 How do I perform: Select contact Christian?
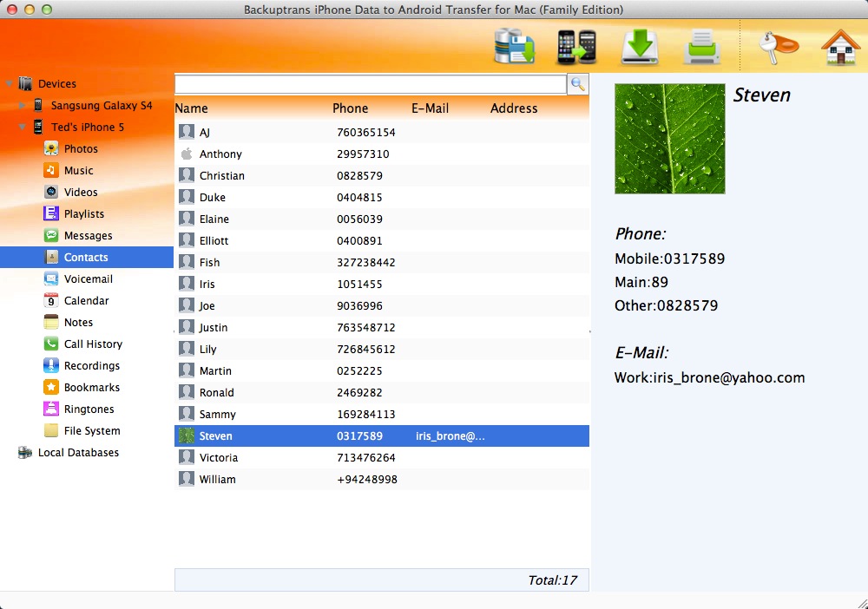pos(382,175)
